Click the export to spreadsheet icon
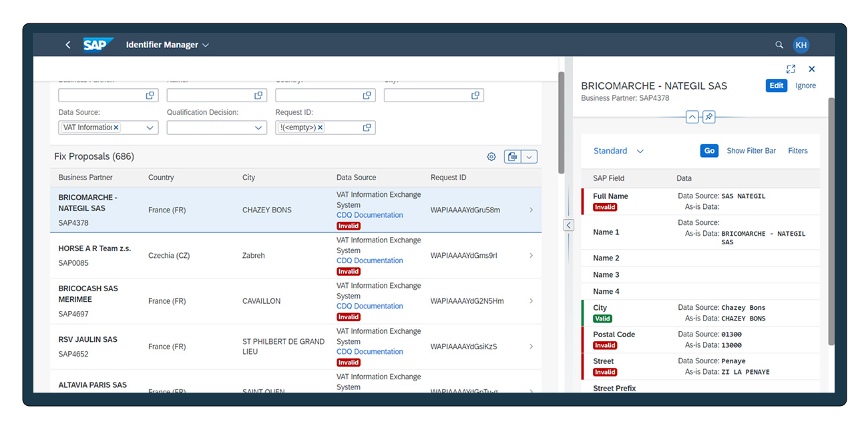This screenshot has height=426, width=868. [513, 157]
